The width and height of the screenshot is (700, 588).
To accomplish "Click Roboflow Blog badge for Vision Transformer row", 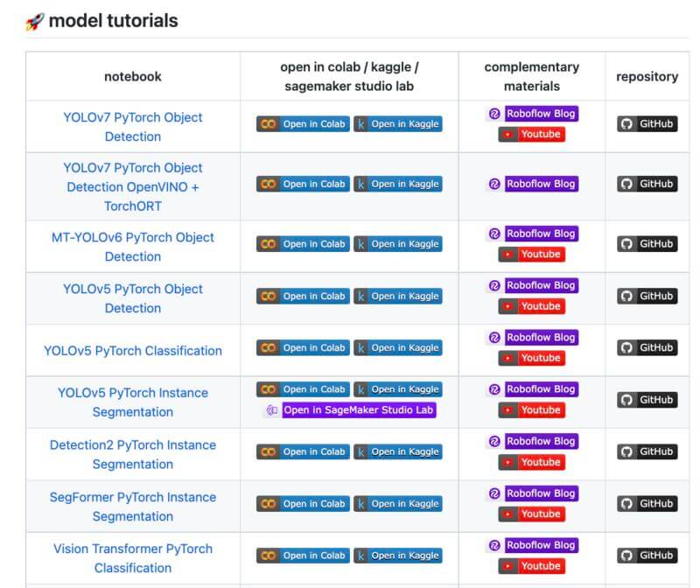I will [532, 545].
